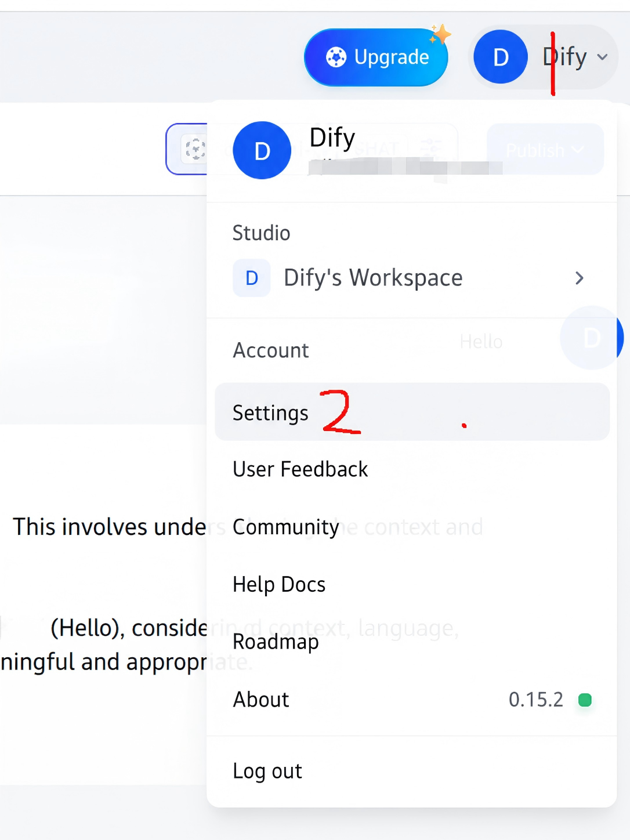Open Help Docs

tap(412, 584)
